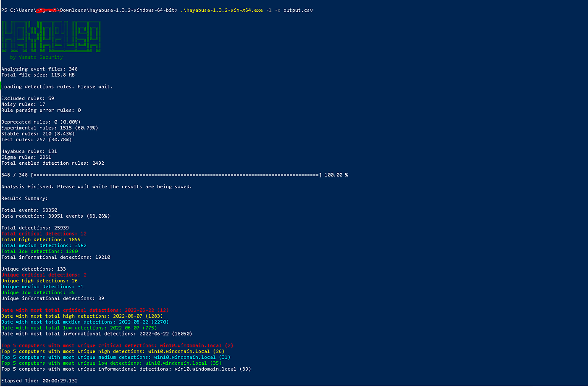Click green 'Unique low detections: 35' line

(x=38, y=292)
